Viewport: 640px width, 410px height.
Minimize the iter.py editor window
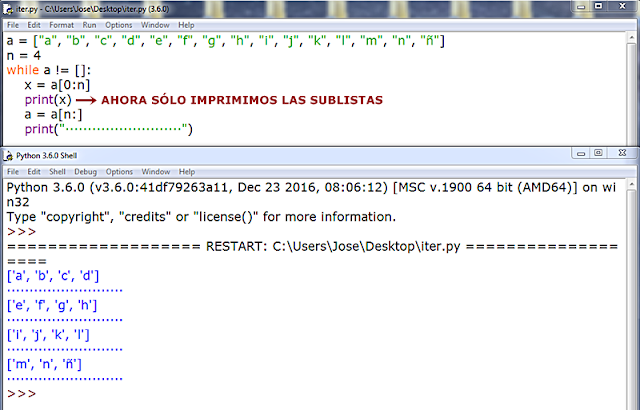click(582, 7)
